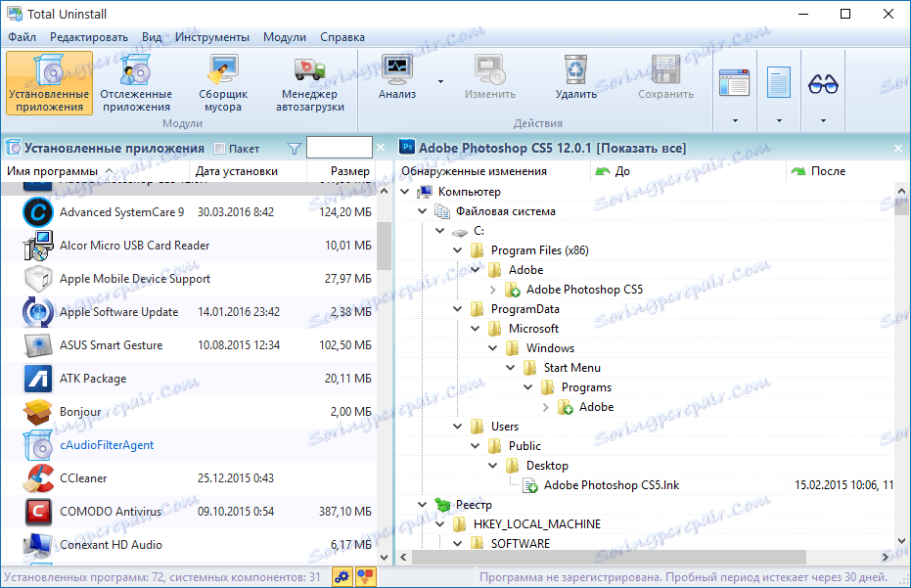Click the filter search input field
This screenshot has height=588, width=911.
[340, 148]
